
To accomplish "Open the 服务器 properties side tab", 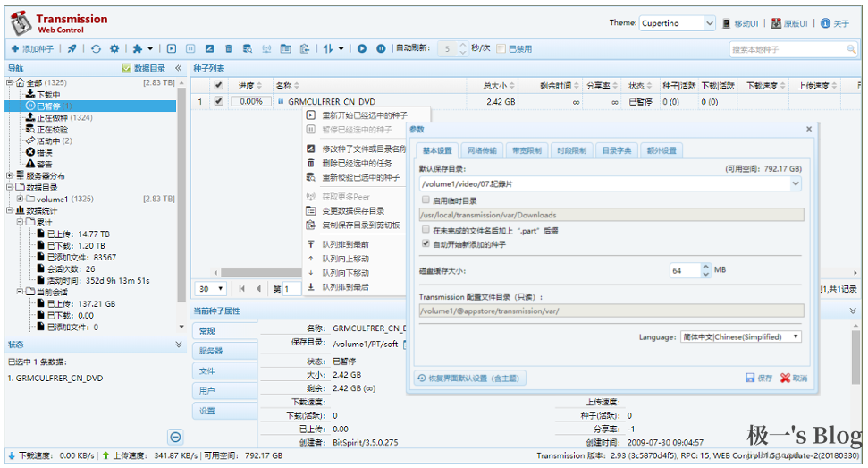I will (x=224, y=351).
